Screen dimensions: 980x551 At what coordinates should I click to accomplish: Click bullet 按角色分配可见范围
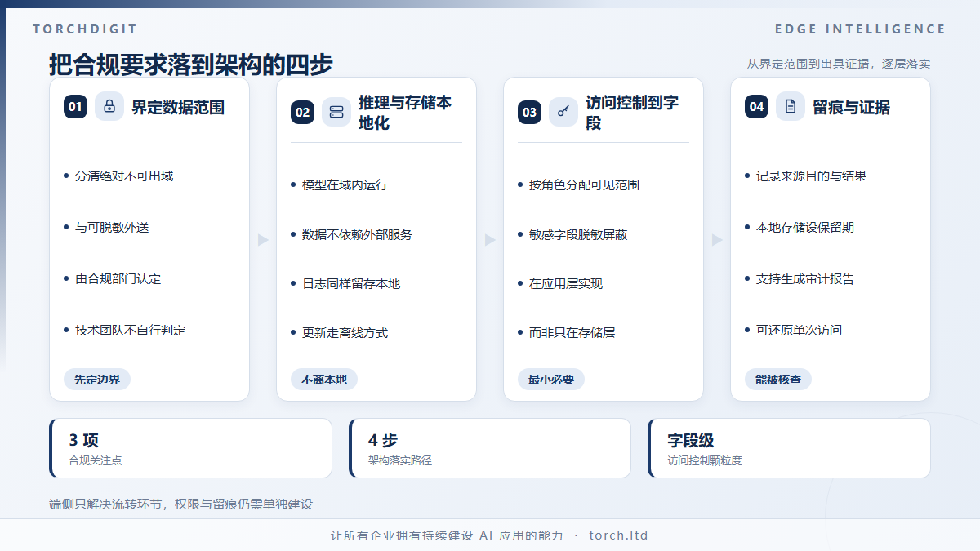(585, 185)
